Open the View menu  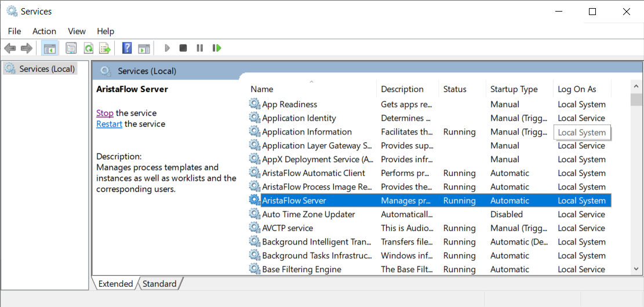pyautogui.click(x=77, y=31)
